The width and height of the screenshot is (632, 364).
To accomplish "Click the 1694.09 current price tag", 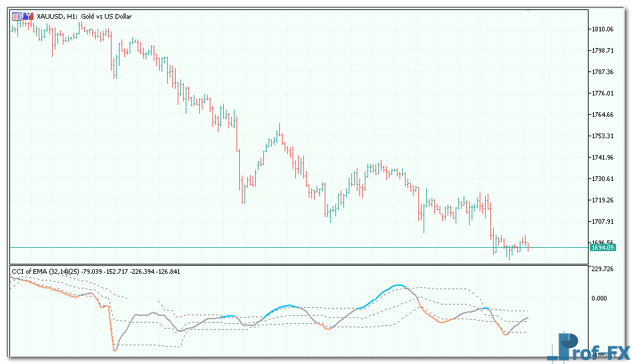I will tap(602, 248).
